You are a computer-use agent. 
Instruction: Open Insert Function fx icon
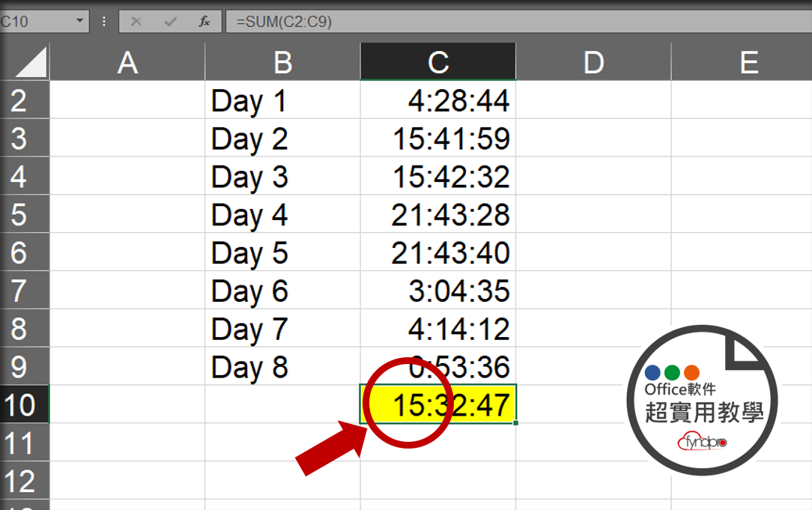coord(204,21)
